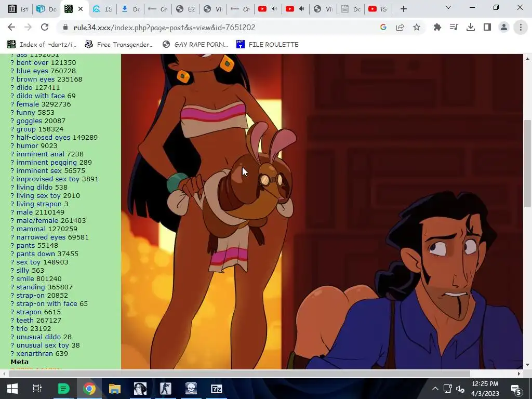Select the currently active tab with 34 icon
532x399 pixels.
tap(74, 9)
